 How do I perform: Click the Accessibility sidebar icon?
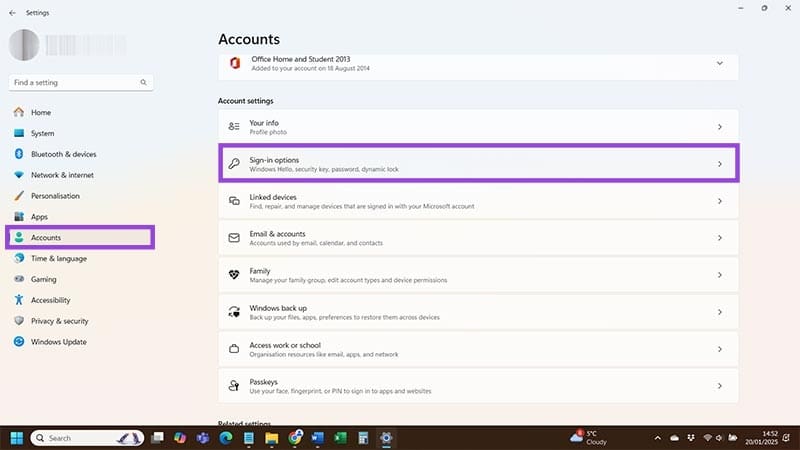click(19, 300)
